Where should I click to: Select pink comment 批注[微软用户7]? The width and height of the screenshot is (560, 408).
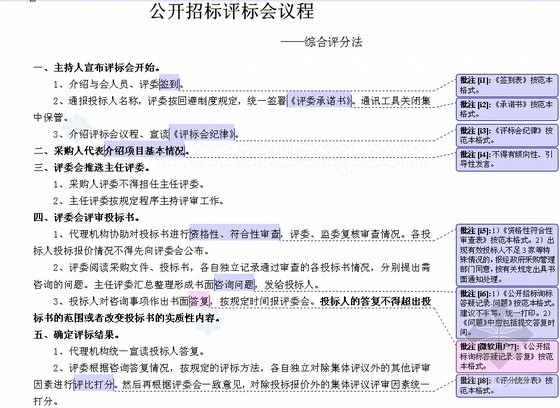pos(506,356)
